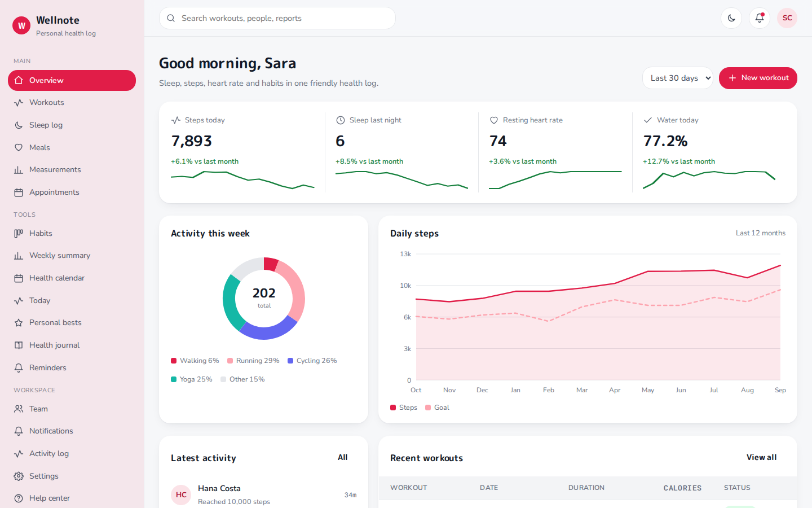Open Weekly summary page
812x508 pixels.
[72, 256]
